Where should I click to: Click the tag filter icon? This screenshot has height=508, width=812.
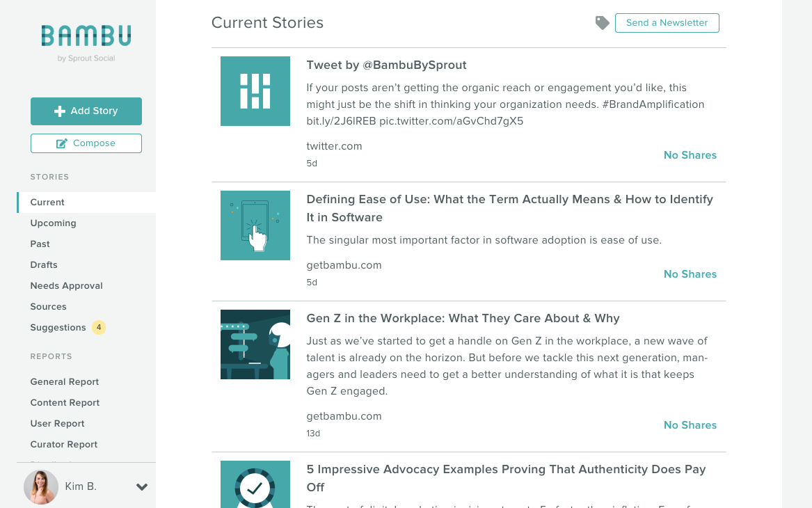[x=602, y=23]
